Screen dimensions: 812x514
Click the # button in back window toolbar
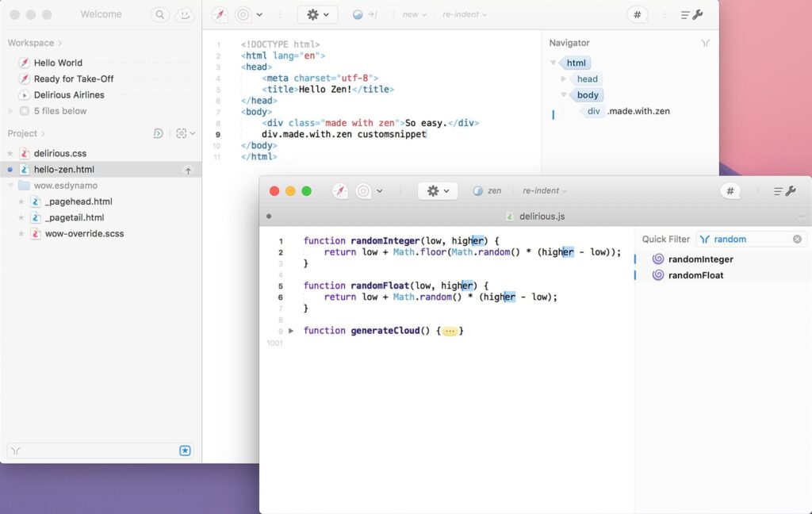pyautogui.click(x=638, y=14)
